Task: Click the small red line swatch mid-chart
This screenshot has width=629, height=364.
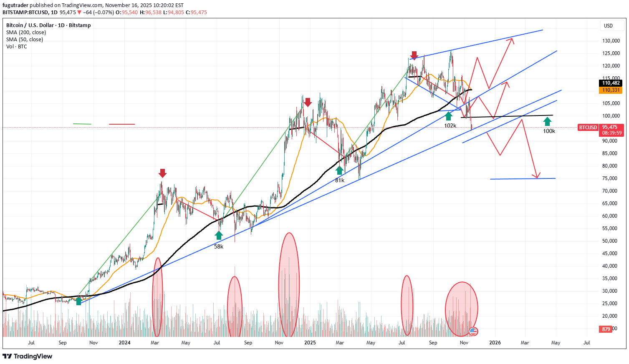Action: point(122,124)
